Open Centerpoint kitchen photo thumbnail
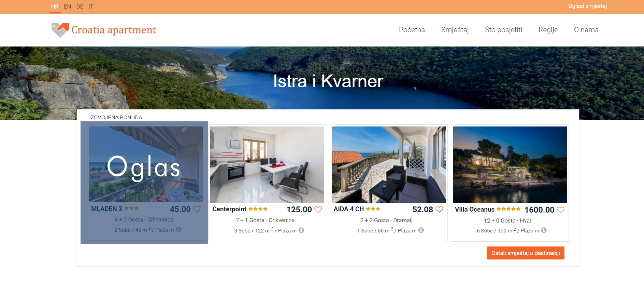This screenshot has height=281, width=644. pyautogui.click(x=267, y=165)
